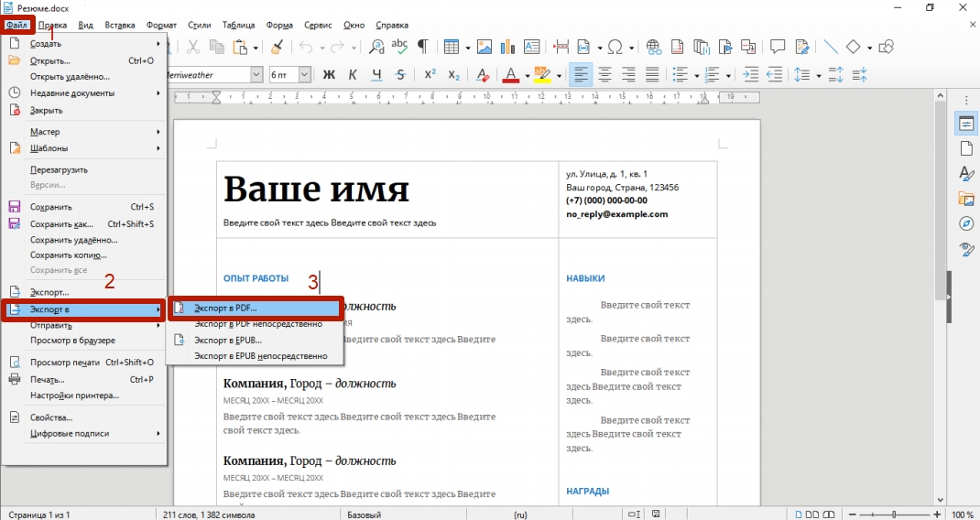
Task: Toggle Bold (Ж) formatting
Action: coord(329,75)
